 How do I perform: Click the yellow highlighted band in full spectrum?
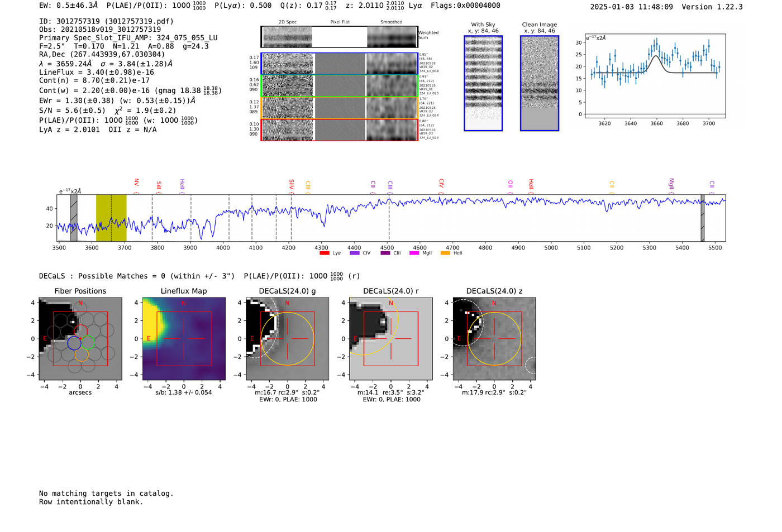click(x=111, y=218)
